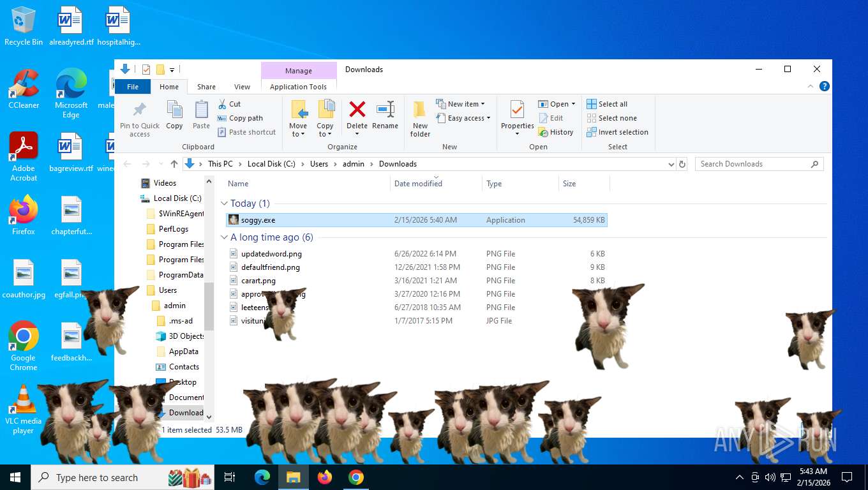Select CCleaner desktop shortcut
The width and height of the screenshot is (868, 490).
point(24,89)
